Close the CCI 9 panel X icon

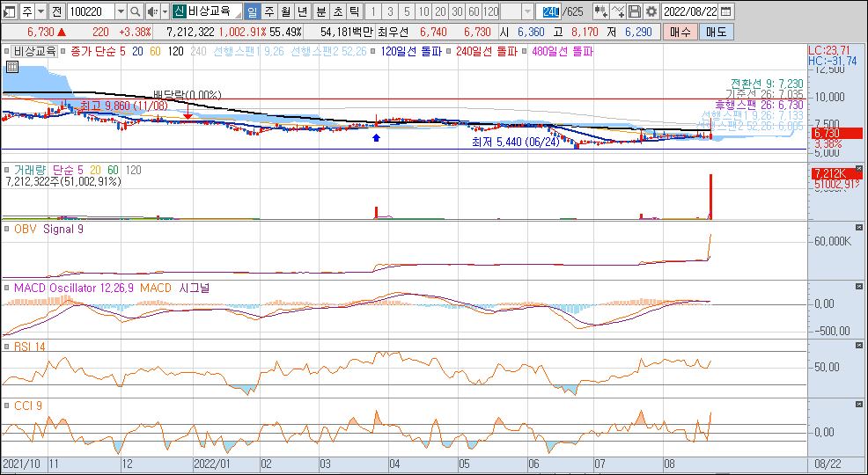[x=858, y=405]
